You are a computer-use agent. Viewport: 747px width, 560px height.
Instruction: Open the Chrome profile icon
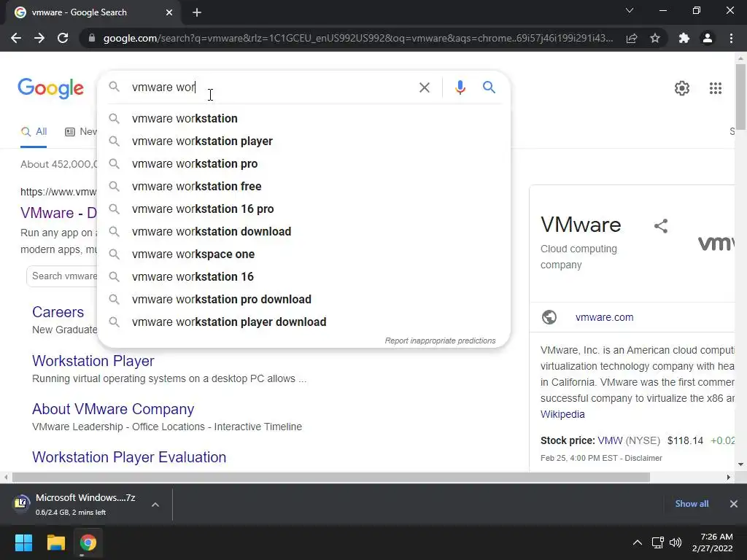[708, 38]
